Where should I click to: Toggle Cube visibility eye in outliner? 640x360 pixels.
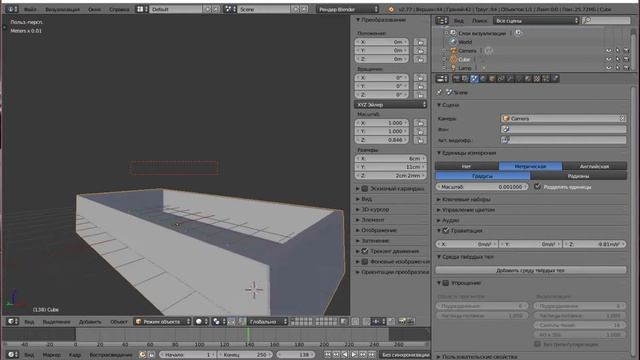tap(609, 60)
